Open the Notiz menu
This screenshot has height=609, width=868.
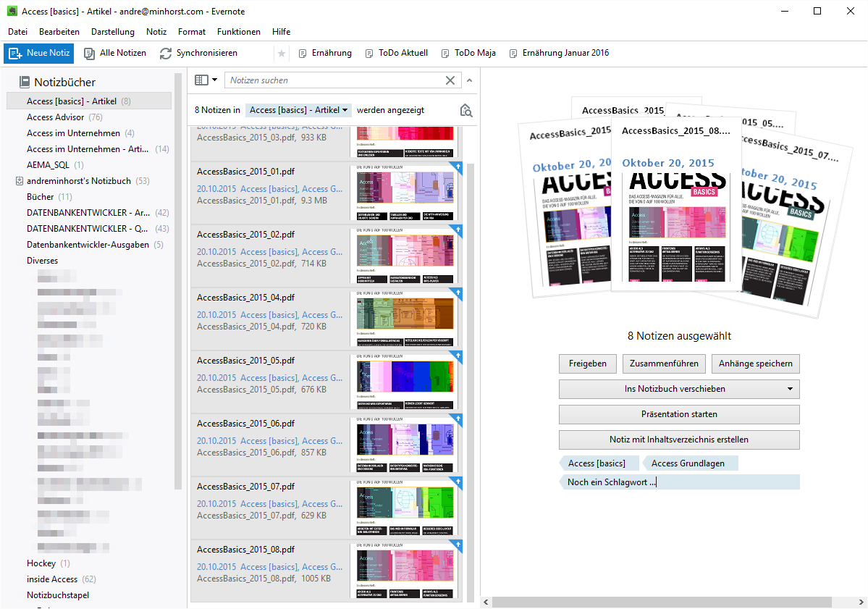pos(156,32)
